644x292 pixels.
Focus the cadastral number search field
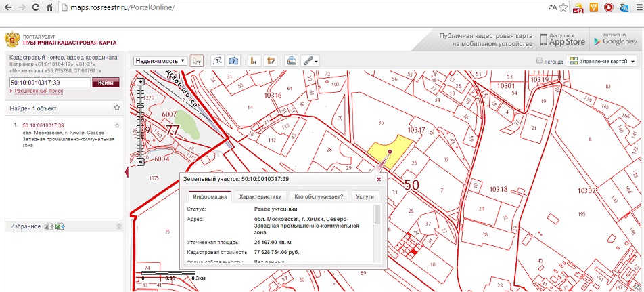coord(49,82)
